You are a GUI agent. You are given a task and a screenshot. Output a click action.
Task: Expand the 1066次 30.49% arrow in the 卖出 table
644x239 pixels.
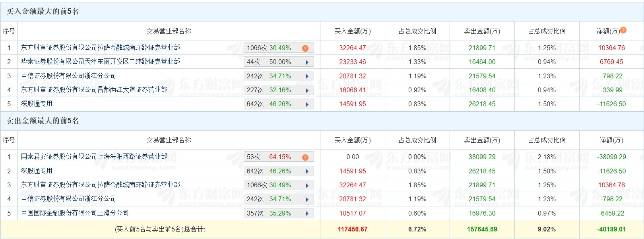click(x=307, y=185)
